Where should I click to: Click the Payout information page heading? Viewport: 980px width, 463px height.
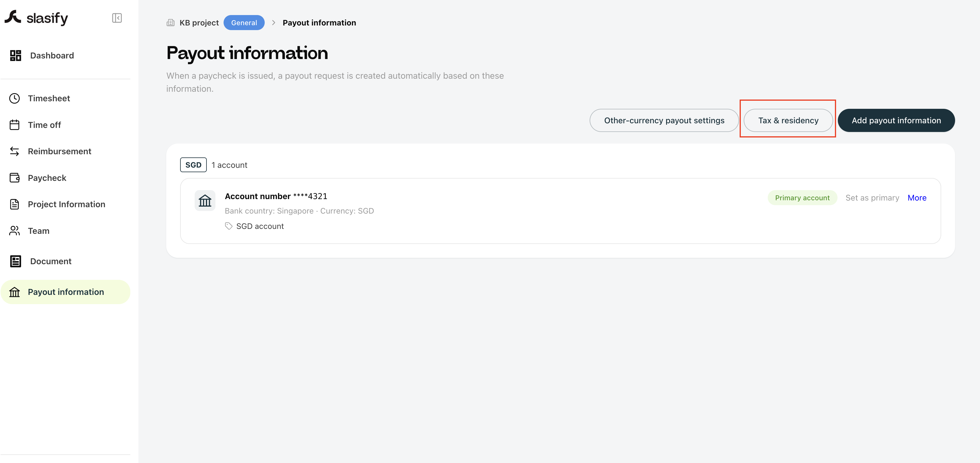(247, 53)
